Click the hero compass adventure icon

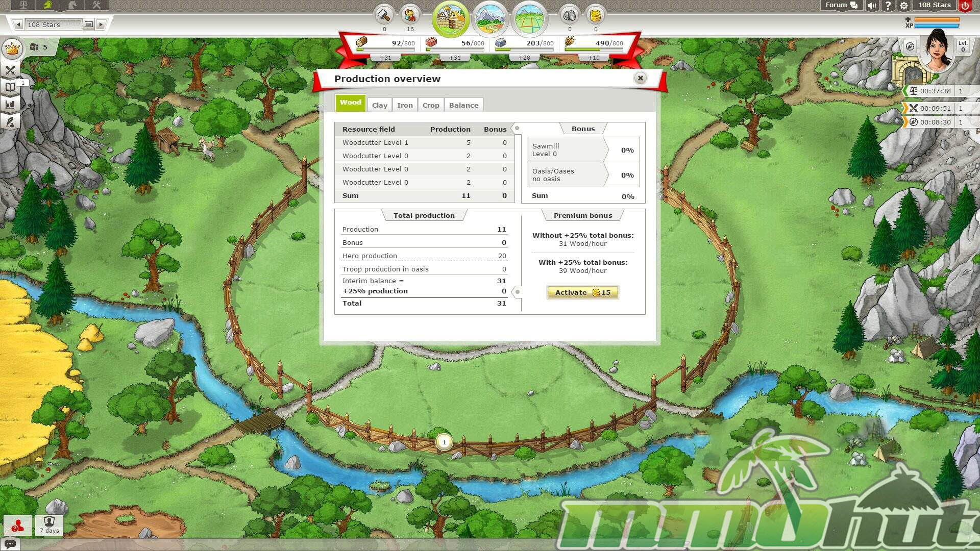(x=910, y=47)
